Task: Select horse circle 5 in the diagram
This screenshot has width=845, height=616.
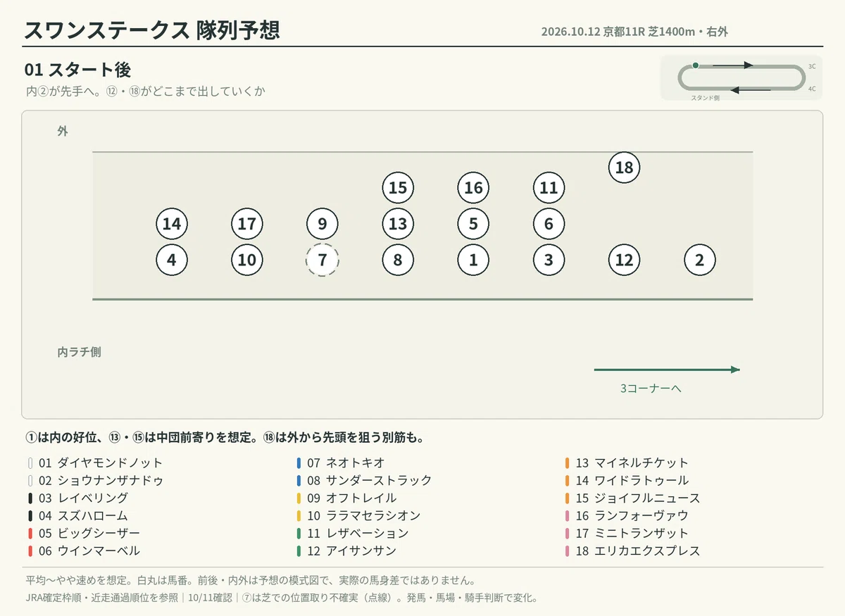Action: (473, 225)
